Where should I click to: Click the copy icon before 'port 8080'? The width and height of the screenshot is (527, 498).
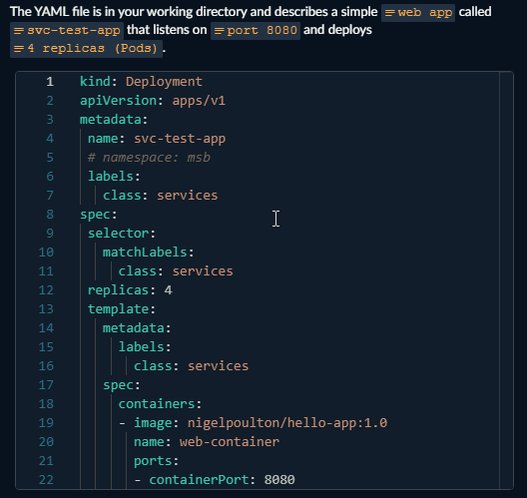[219, 31]
